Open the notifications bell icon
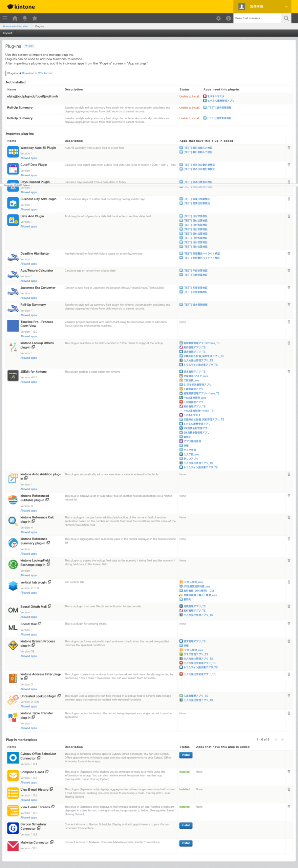Screen dimensions: 298x868 tap(25, 18)
